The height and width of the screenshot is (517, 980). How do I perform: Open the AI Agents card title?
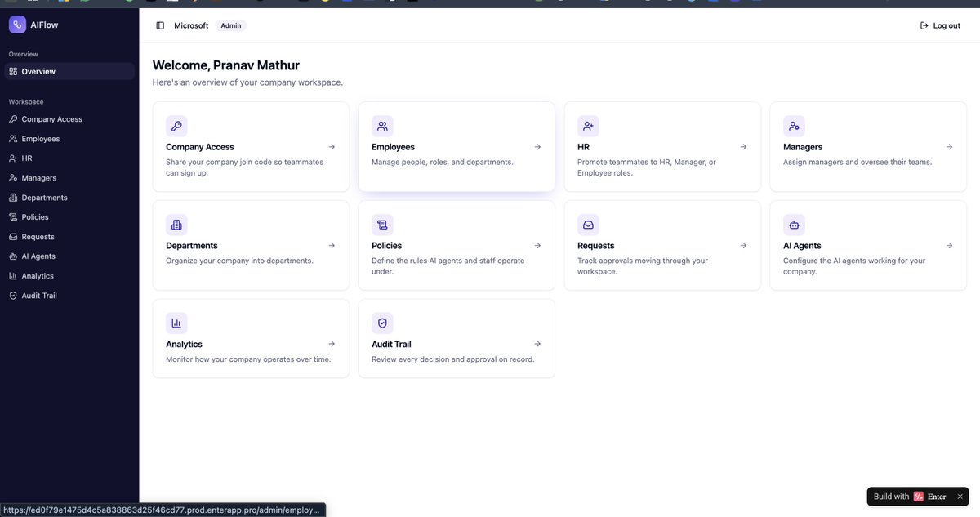[x=802, y=246]
